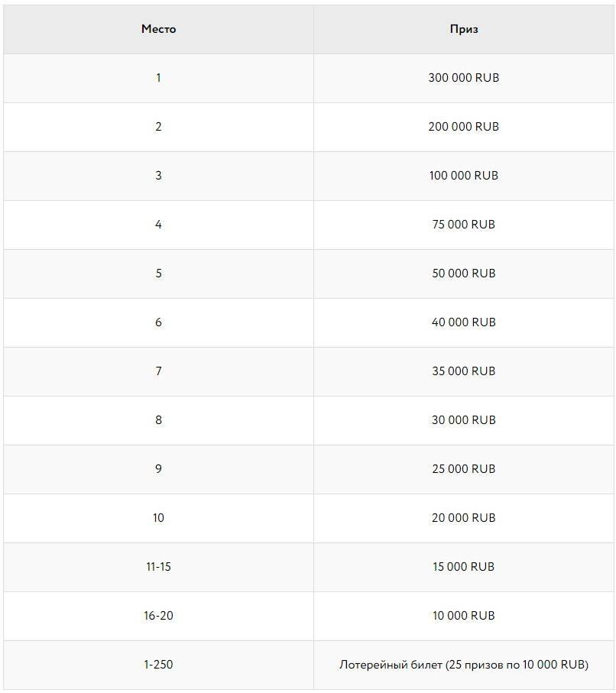Click the 30 000 RUB prize cell
The width and height of the screenshot is (616, 693).
coord(464,420)
